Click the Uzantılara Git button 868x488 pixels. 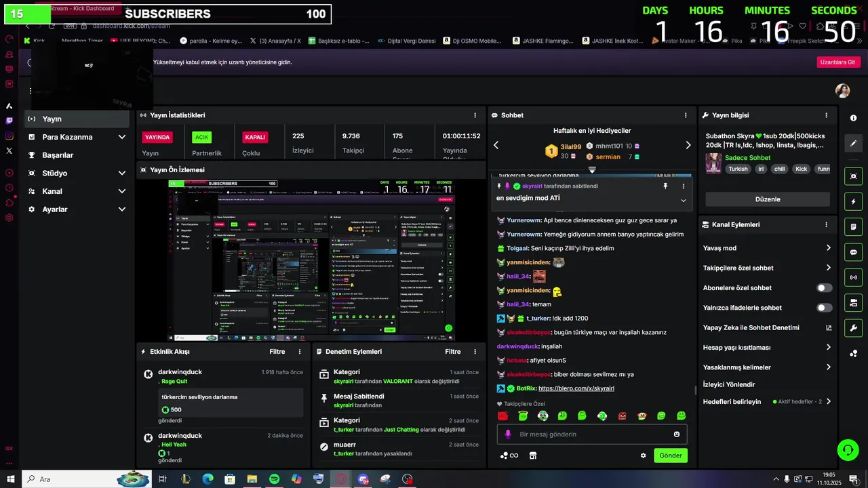pyautogui.click(x=838, y=62)
